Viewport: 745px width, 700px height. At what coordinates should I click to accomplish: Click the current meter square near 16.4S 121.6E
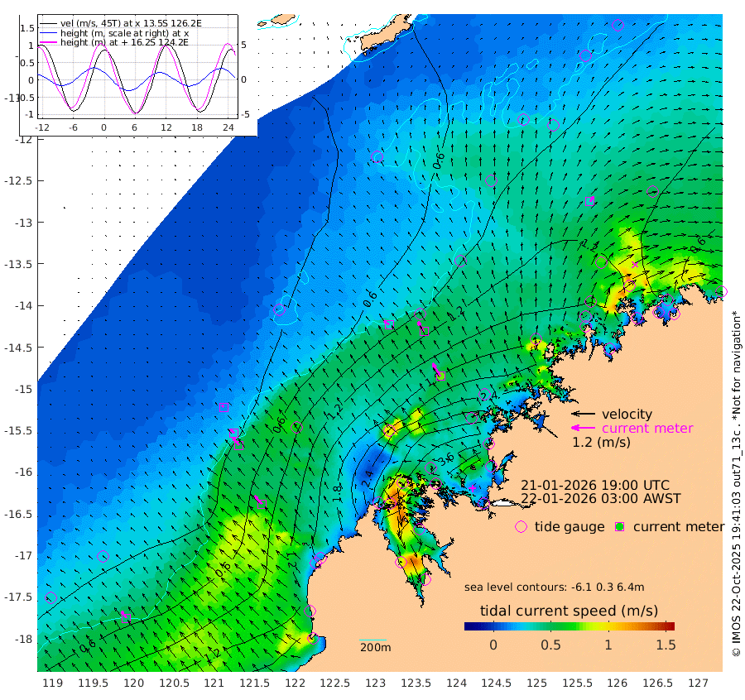coord(262,504)
